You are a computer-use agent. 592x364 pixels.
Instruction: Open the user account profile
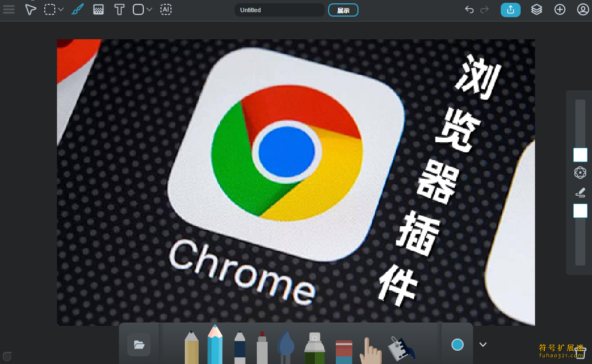(x=583, y=10)
